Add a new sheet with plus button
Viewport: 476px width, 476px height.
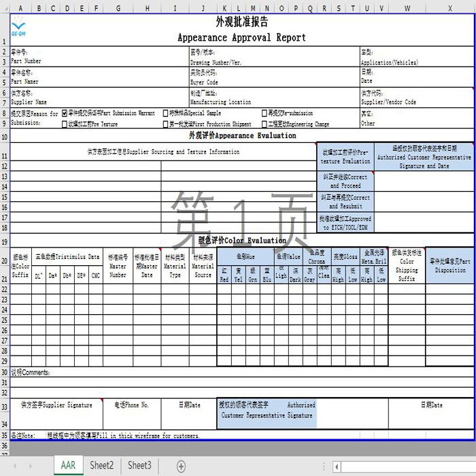tap(182, 466)
